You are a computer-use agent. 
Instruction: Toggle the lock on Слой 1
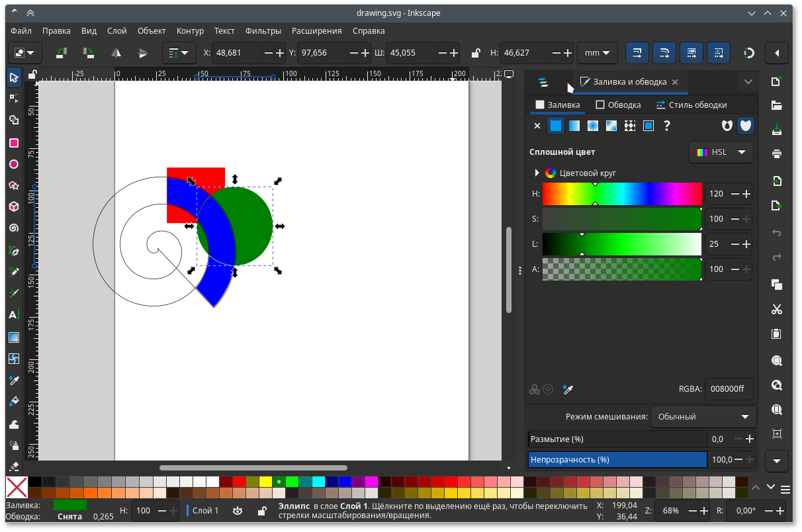262,510
